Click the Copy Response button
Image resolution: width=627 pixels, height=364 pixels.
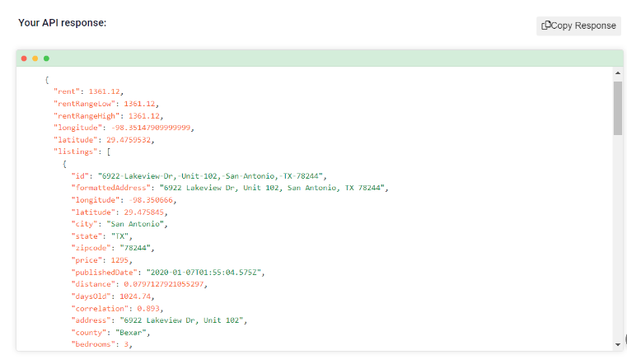coord(578,26)
